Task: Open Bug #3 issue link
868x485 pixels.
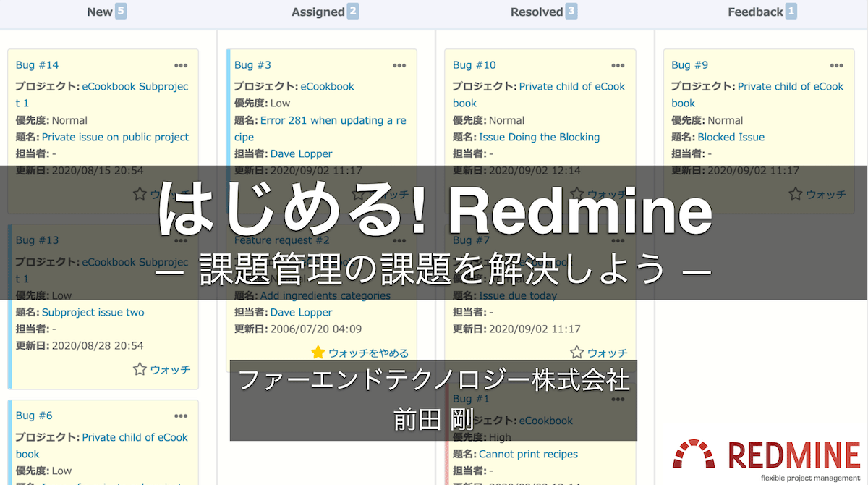Action: 252,65
